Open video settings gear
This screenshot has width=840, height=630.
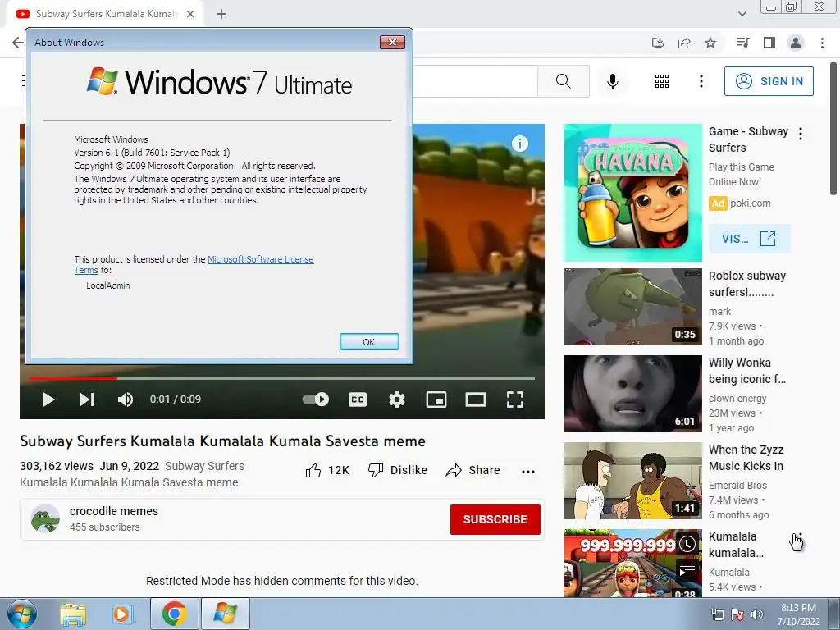click(x=396, y=399)
